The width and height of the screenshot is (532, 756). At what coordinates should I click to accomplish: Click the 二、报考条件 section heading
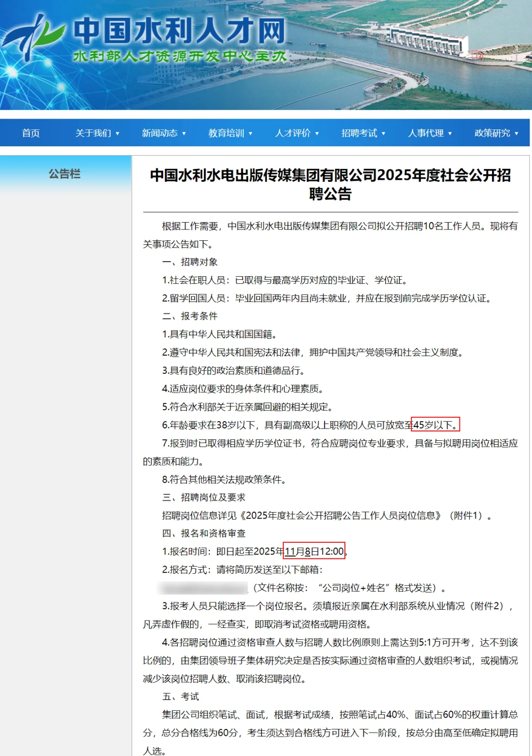point(190,316)
